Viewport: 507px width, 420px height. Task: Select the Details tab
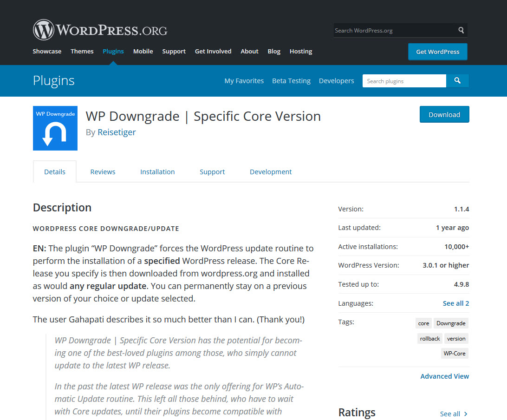pos(55,172)
